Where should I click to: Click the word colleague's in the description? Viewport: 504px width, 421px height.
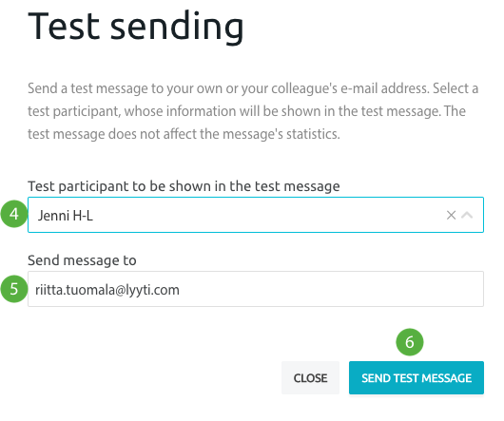(x=303, y=89)
